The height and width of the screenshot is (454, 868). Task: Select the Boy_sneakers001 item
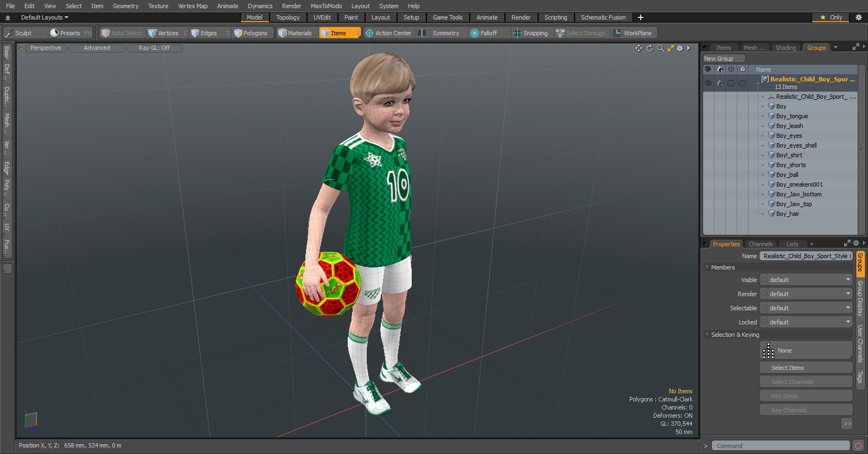[799, 184]
